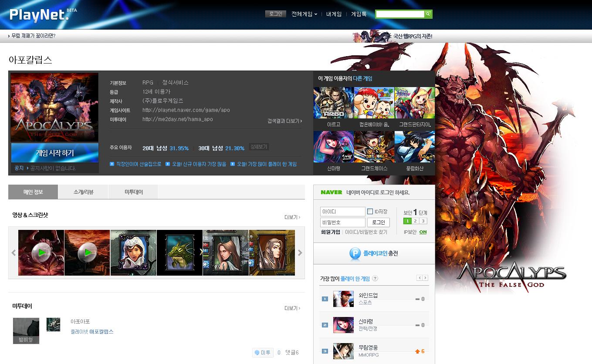Click 오늘! 가장 많이 플레이 한 게임 badge

pos(264,164)
